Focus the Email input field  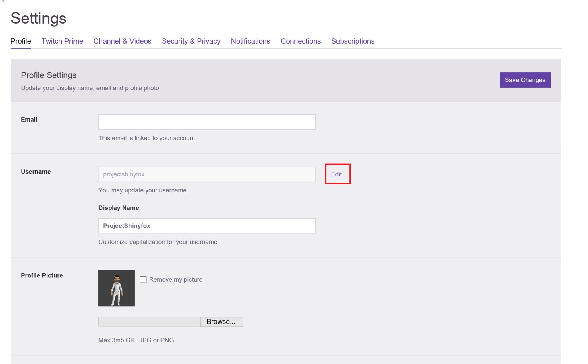pos(207,122)
